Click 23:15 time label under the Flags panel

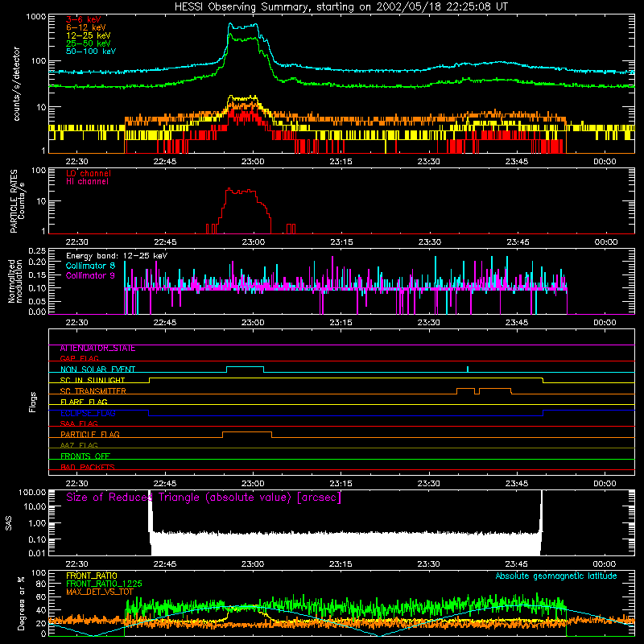click(x=341, y=484)
